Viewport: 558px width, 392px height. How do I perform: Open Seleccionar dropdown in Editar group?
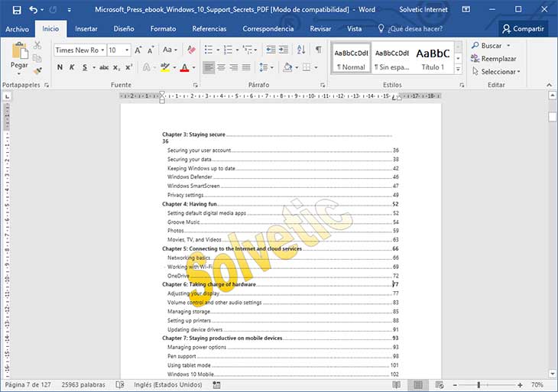click(x=496, y=72)
